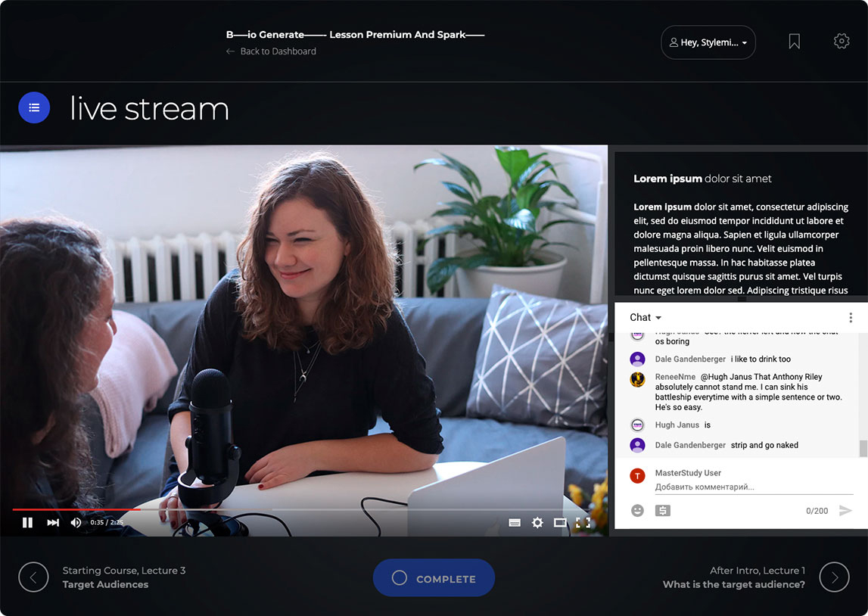
Task: Open video player settings gear
Action: click(537, 522)
